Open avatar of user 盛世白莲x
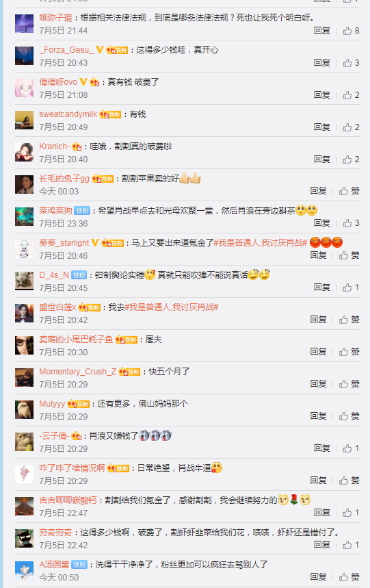Image resolution: width=370 pixels, height=588 pixels. coord(25,313)
